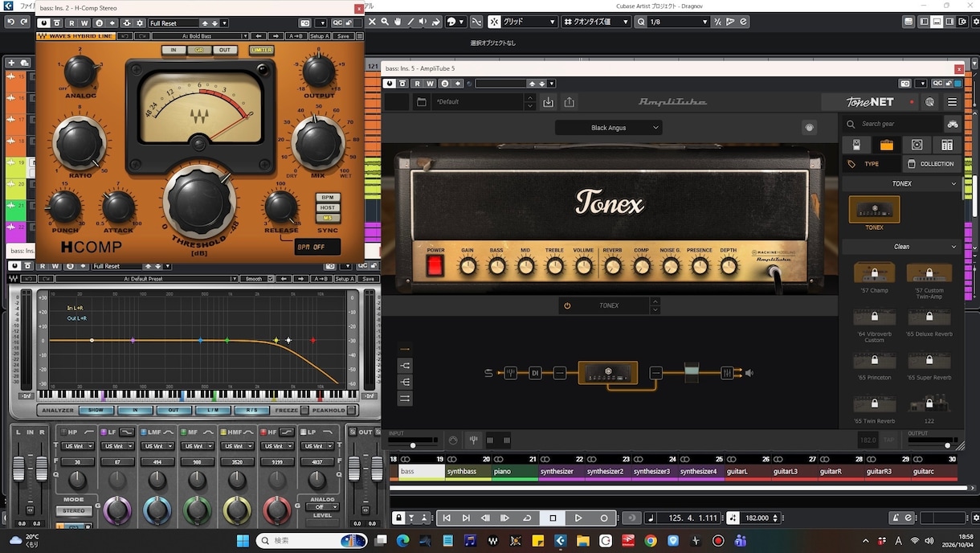980x553 pixels.
Task: Switch to the COLLECTION tab
Action: pyautogui.click(x=932, y=164)
